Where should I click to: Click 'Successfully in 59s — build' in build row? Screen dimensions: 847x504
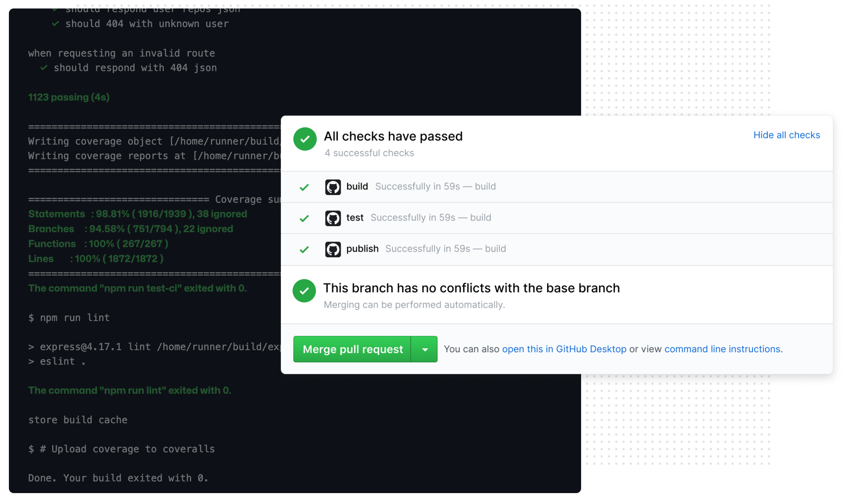tap(436, 187)
